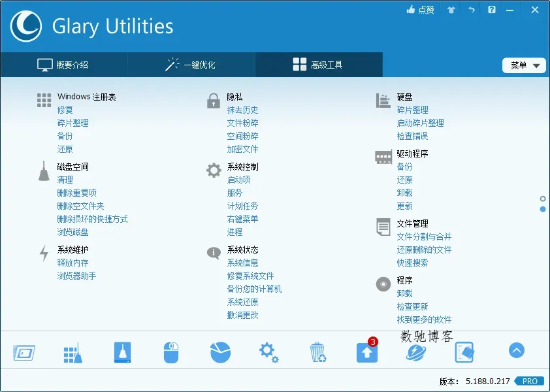Open the mouse icon in bottom bar
The height and width of the screenshot is (392, 550).
[171, 353]
